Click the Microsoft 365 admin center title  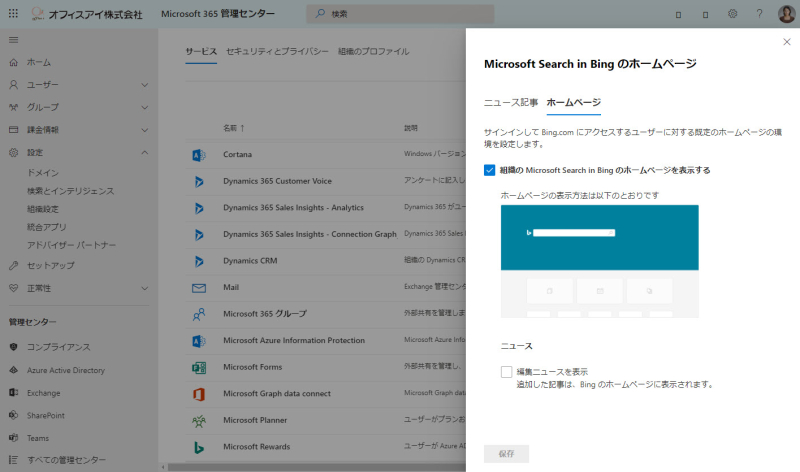(218, 14)
